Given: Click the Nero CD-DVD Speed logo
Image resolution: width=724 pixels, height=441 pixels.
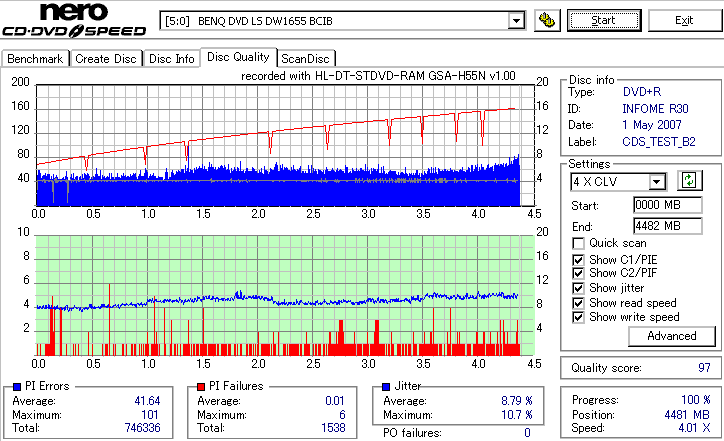Looking at the screenshot, I should point(74,20).
